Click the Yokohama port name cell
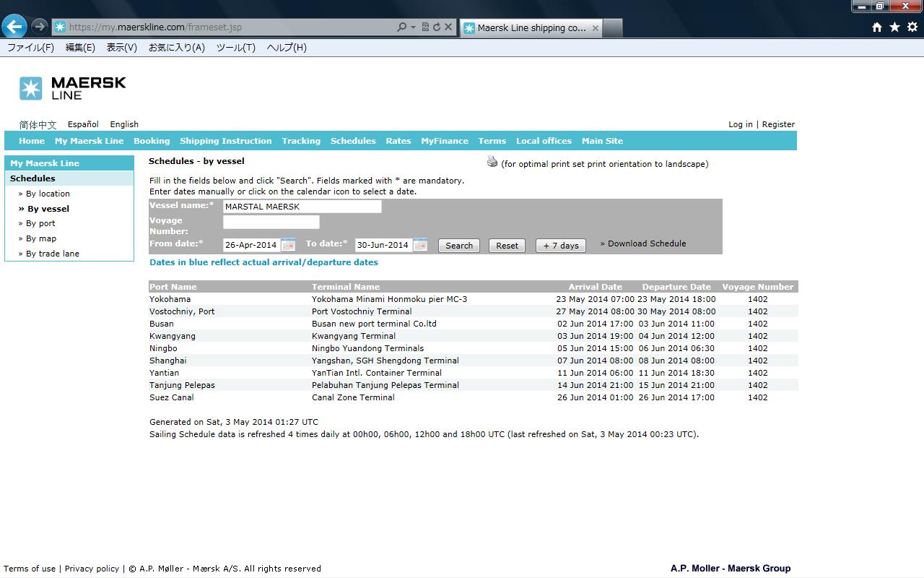This screenshot has height=578, width=924. click(x=170, y=299)
